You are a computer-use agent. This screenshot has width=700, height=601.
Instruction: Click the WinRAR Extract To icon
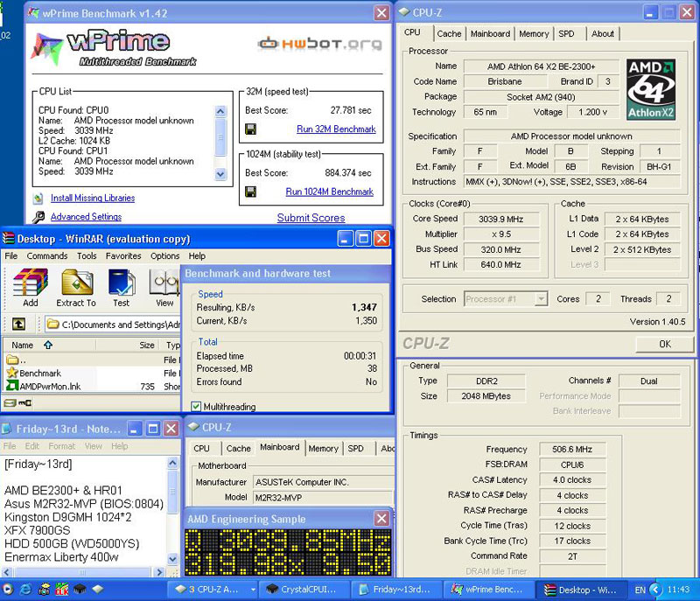click(x=77, y=283)
